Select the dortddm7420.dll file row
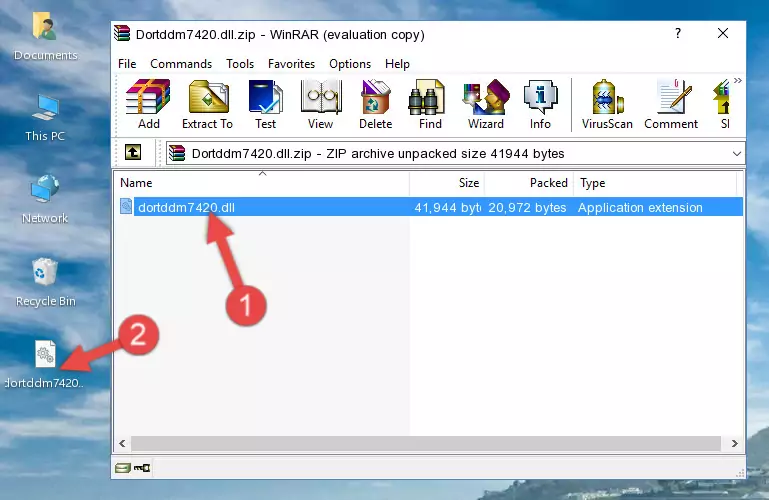This screenshot has height=500, width=769. coord(430,207)
